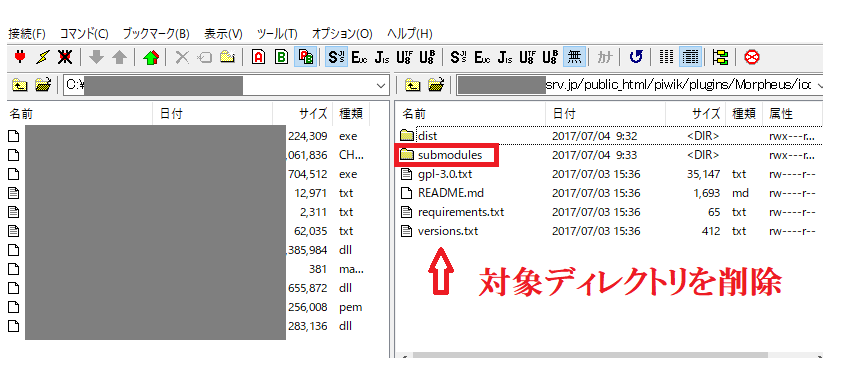Click the Rename icon beside the Delete X
This screenshot has width=842, height=392.
[x=205, y=57]
